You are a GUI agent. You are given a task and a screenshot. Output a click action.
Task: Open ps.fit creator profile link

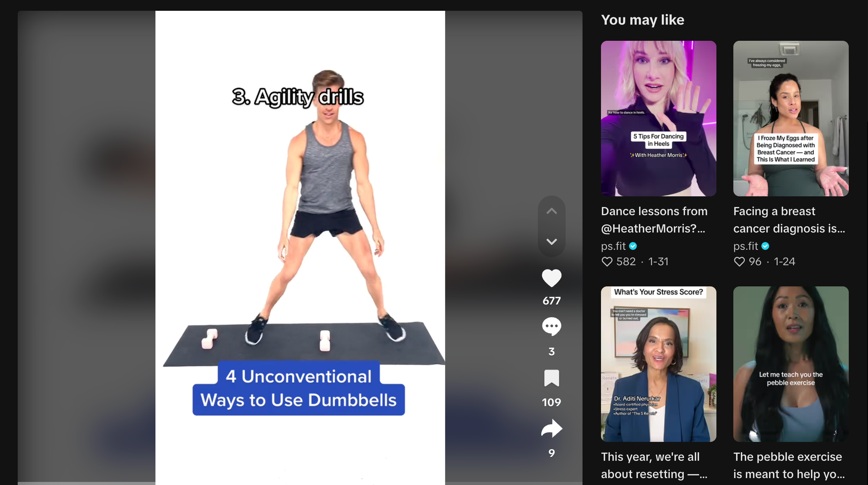614,246
